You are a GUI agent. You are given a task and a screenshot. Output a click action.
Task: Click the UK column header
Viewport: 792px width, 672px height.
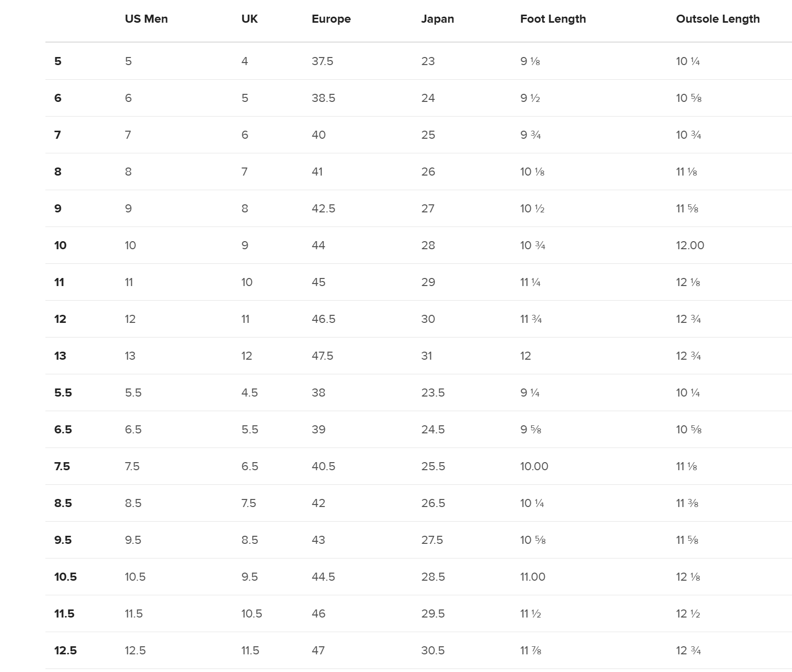tap(249, 19)
